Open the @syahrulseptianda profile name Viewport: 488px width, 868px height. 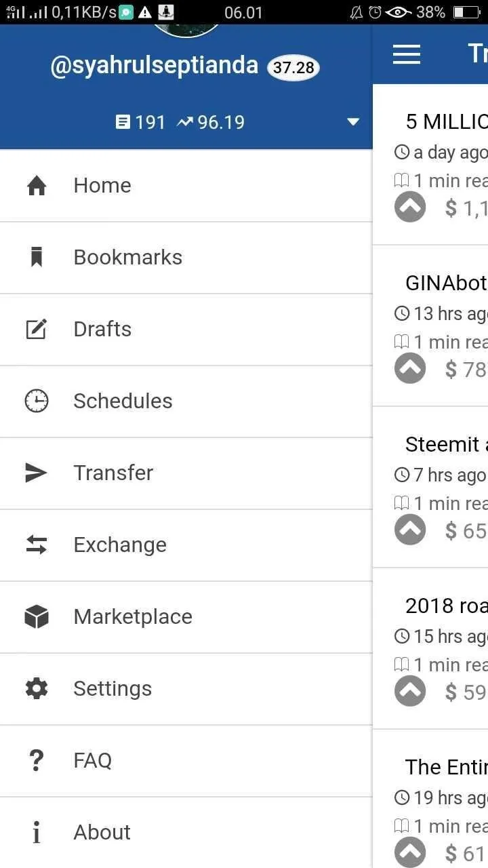(x=155, y=66)
